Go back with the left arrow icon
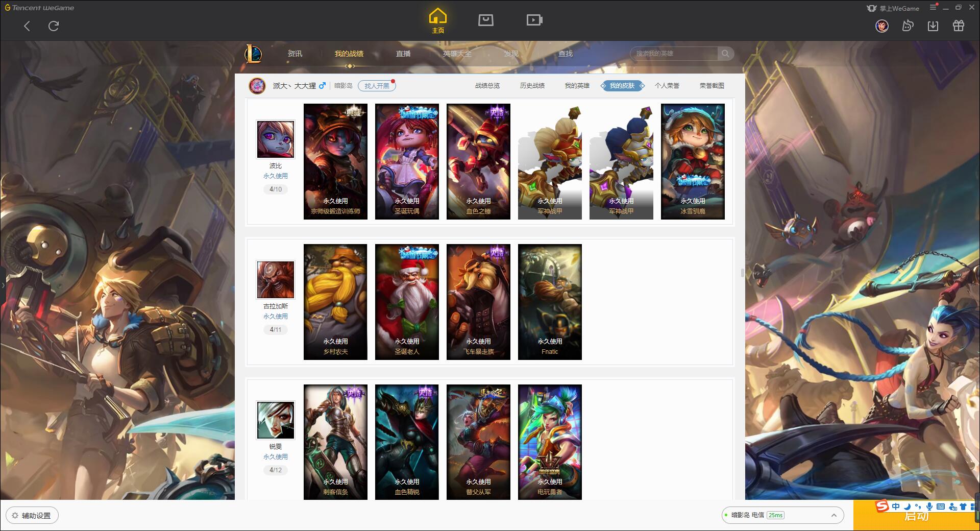The image size is (980, 531). tap(27, 26)
